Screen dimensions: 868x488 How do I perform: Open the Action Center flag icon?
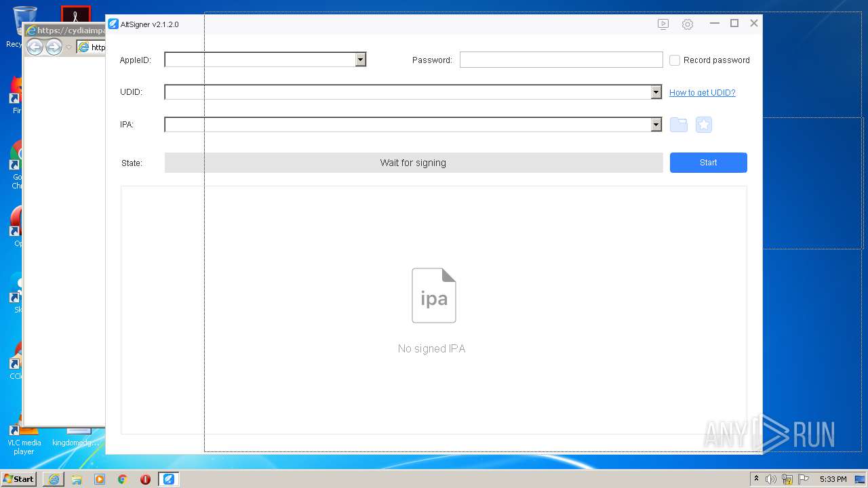point(804,479)
